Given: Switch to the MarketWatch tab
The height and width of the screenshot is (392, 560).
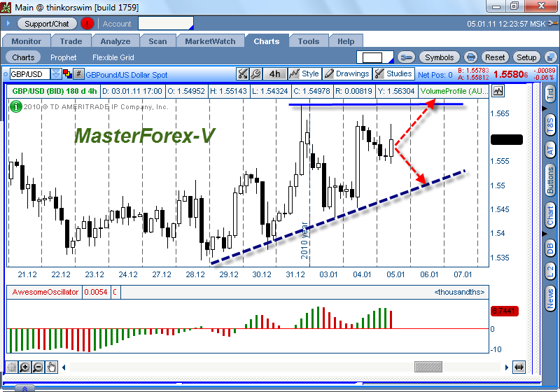Looking at the screenshot, I should [x=210, y=41].
